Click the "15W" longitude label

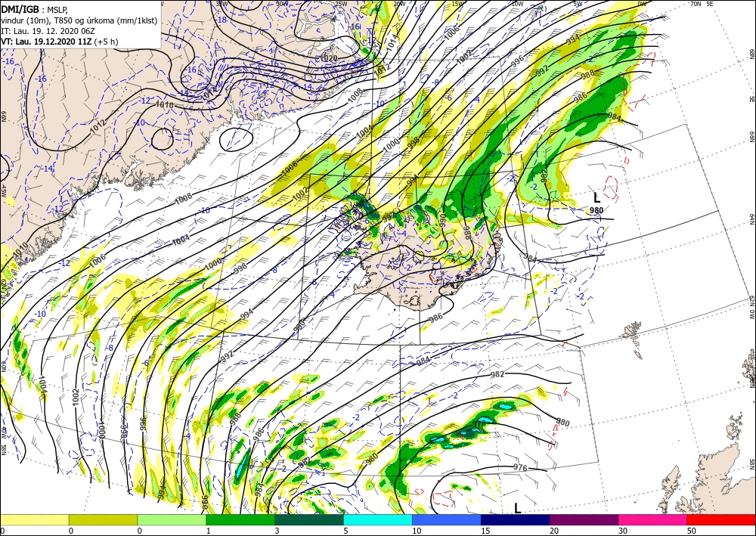pos(458,3)
